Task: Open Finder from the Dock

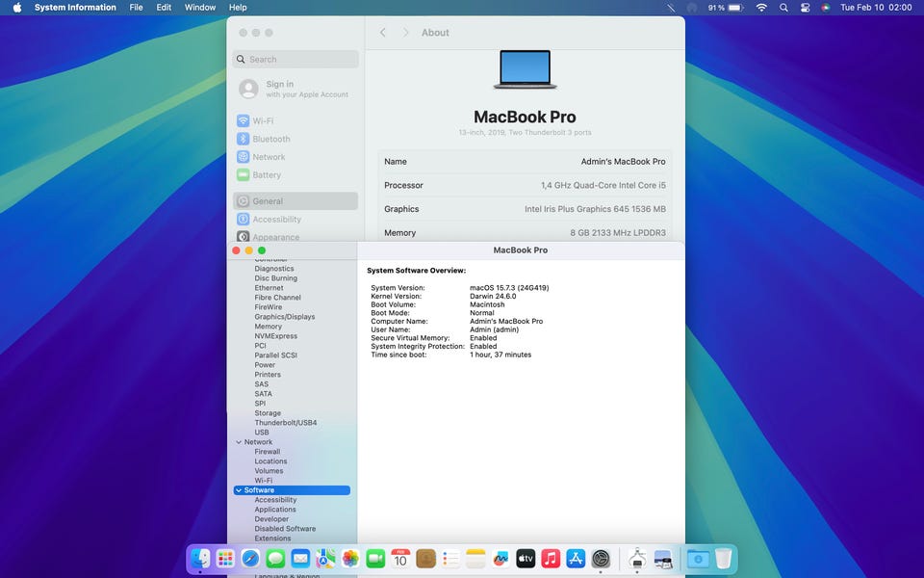Action: 200,559
